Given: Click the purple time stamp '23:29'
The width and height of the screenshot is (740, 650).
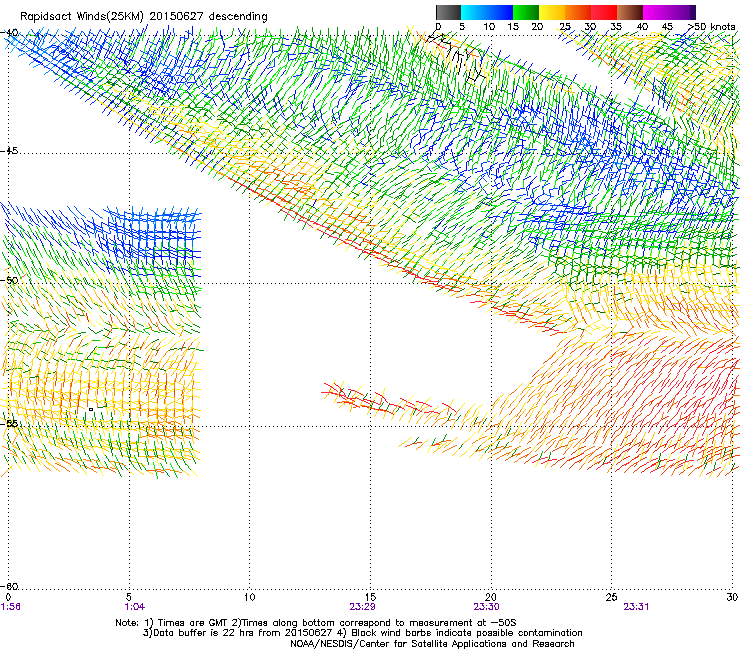Looking at the screenshot, I should click(x=362, y=607).
